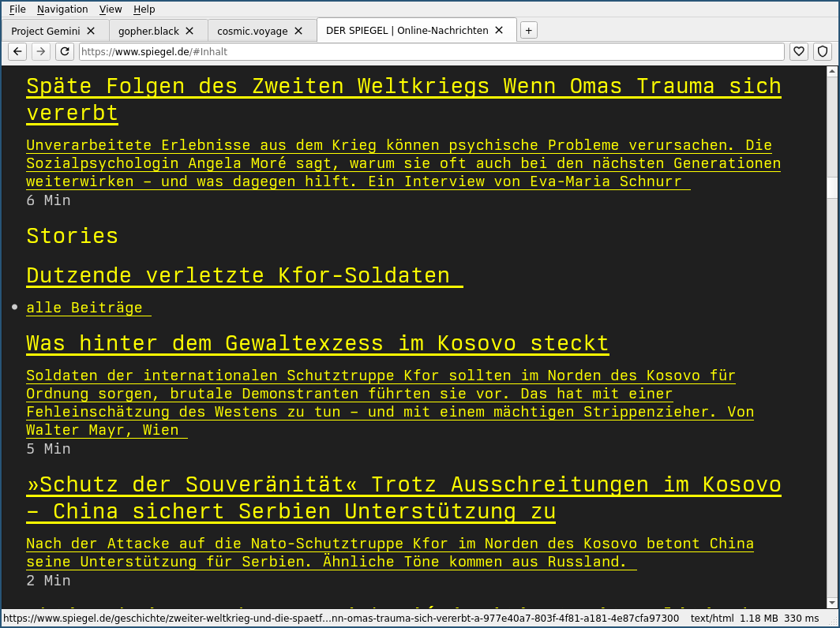Image resolution: width=840 pixels, height=628 pixels.
Task: Click the '1.18 MB' page size indicator
Action: point(759,619)
